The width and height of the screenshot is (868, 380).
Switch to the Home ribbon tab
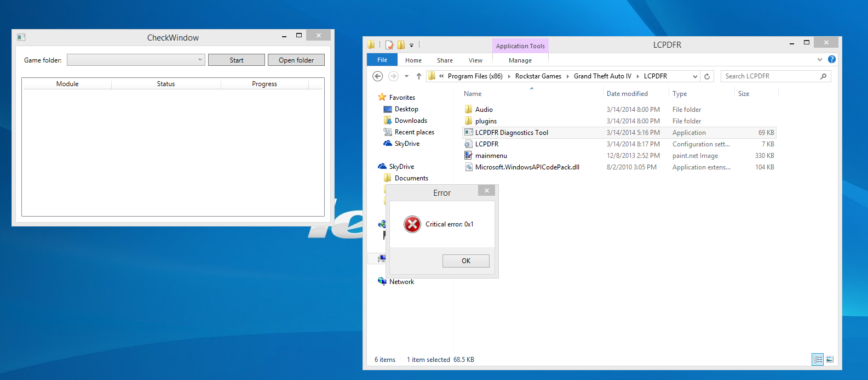point(413,60)
